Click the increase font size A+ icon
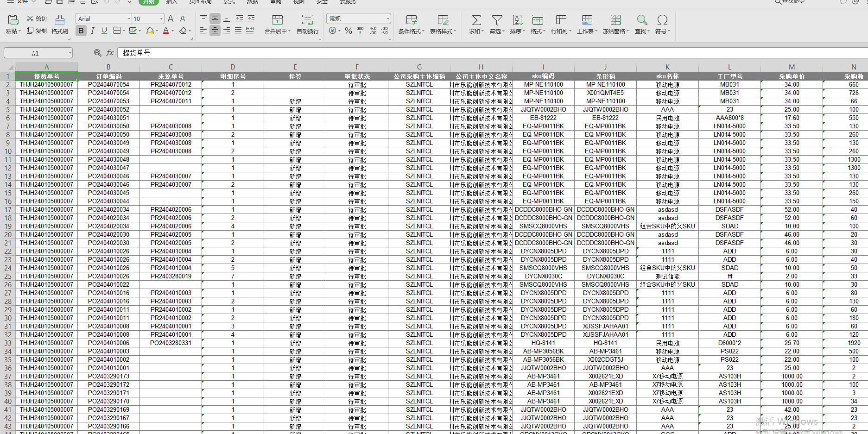 (171, 19)
